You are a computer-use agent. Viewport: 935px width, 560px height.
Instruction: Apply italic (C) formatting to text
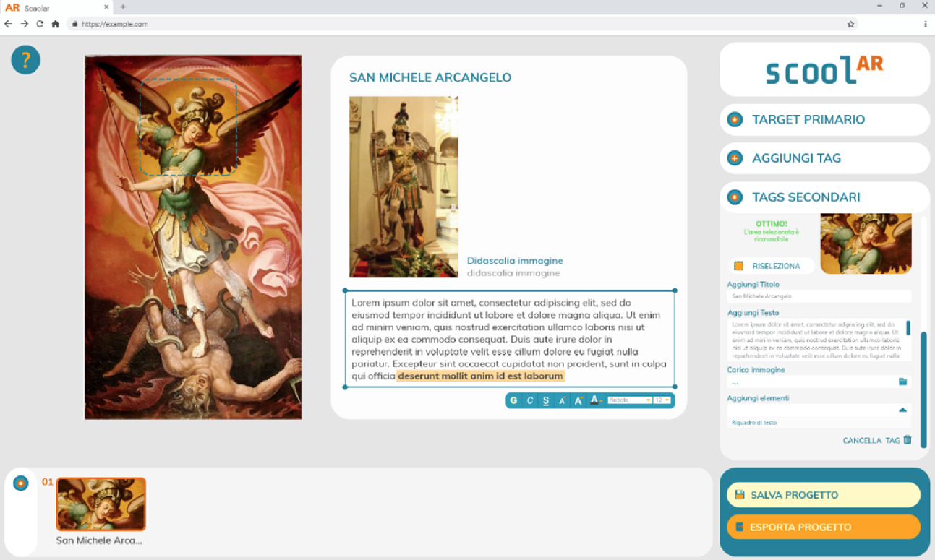(x=530, y=400)
